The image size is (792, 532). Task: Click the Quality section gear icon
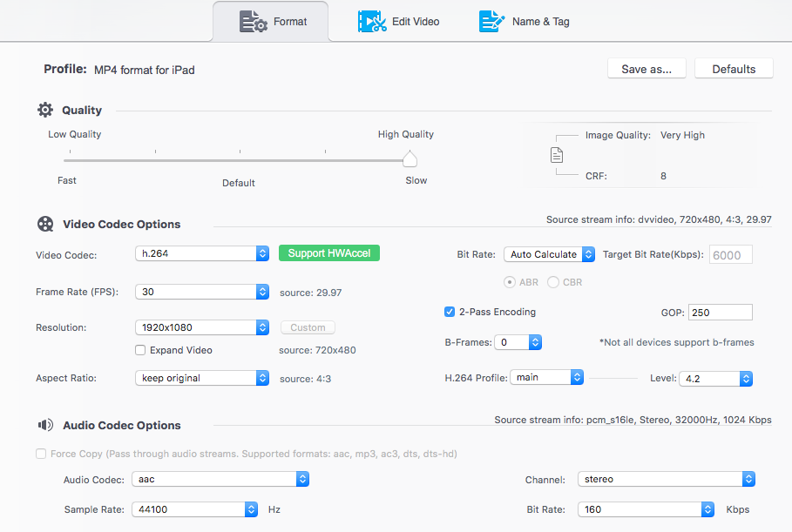point(45,111)
